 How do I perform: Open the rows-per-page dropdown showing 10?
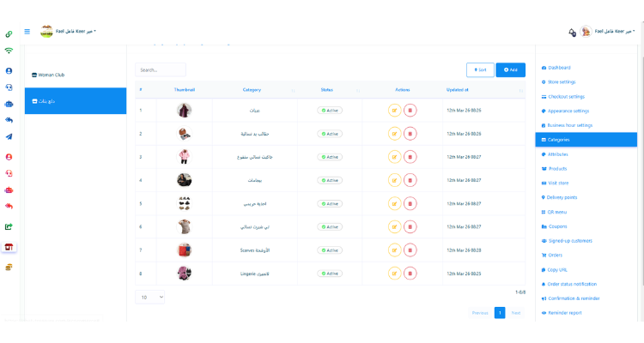point(150,297)
